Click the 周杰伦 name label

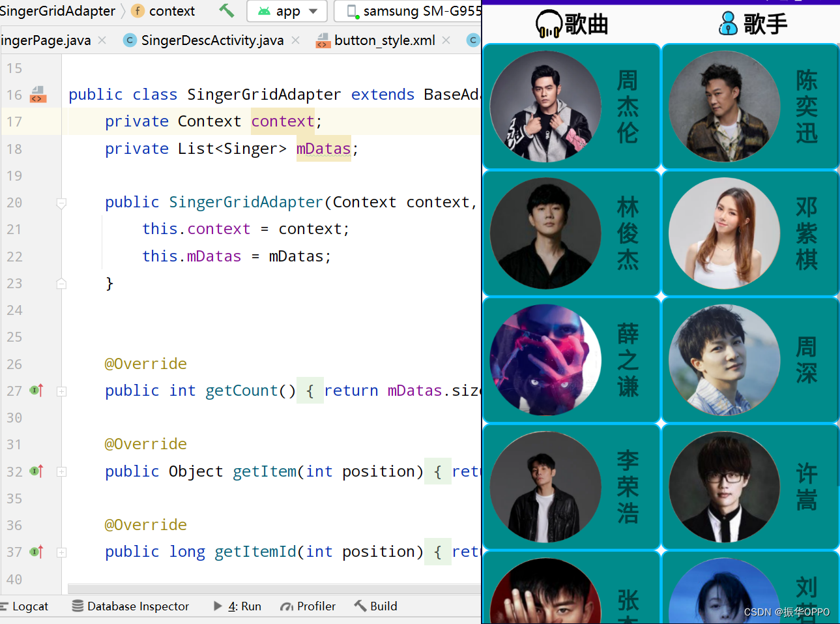[x=628, y=107]
